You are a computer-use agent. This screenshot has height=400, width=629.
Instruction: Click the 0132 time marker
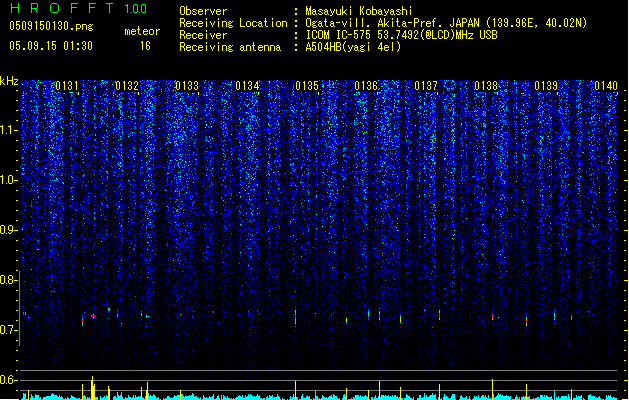coord(127,86)
